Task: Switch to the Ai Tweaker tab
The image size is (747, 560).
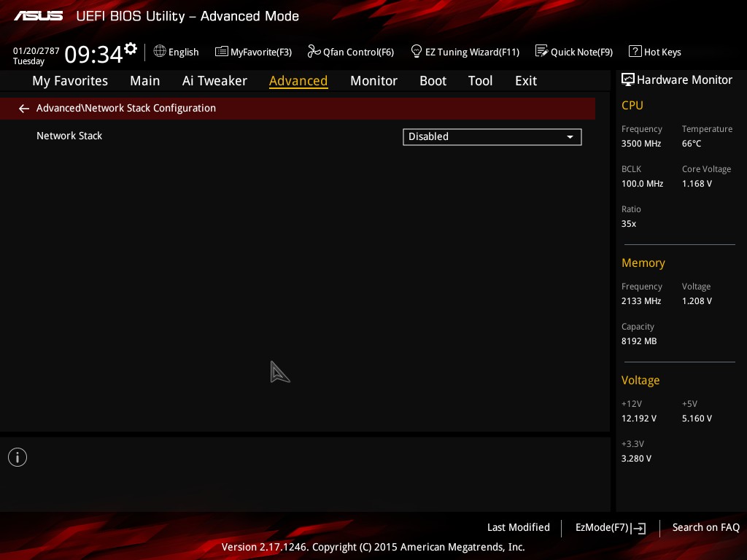Action: point(214,81)
